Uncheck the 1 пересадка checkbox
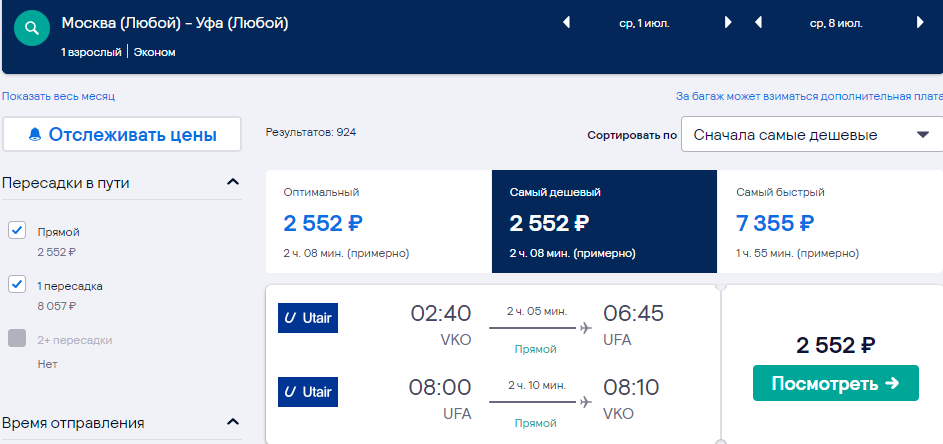 (x=17, y=284)
